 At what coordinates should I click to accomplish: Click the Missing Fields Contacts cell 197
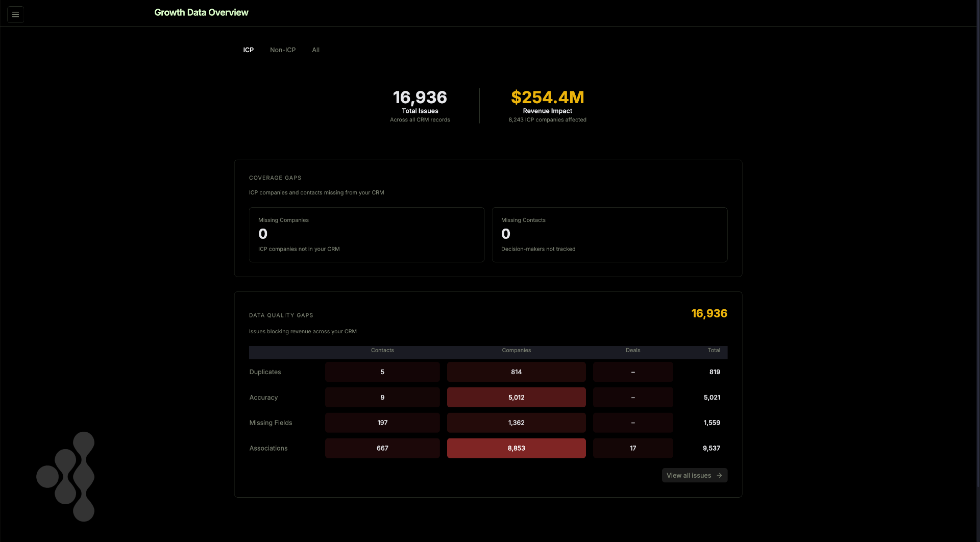382,423
